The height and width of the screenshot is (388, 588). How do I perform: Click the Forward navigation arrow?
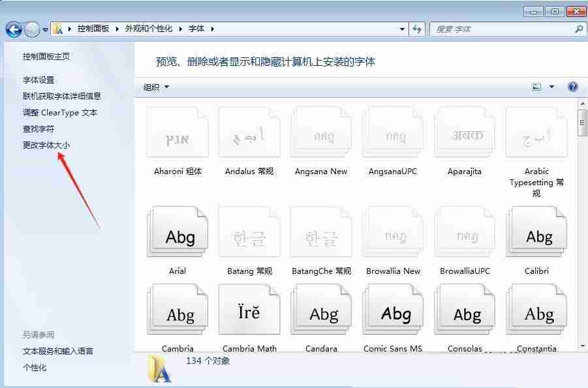(x=31, y=29)
